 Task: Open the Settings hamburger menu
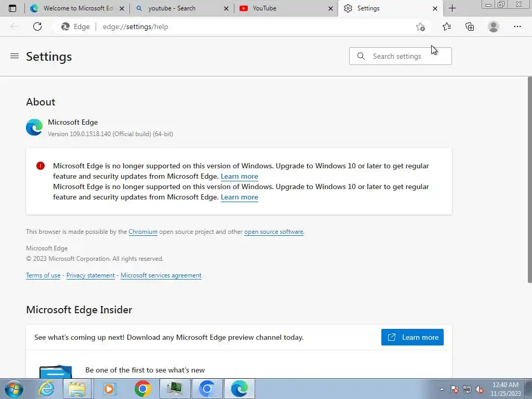pyautogui.click(x=15, y=56)
